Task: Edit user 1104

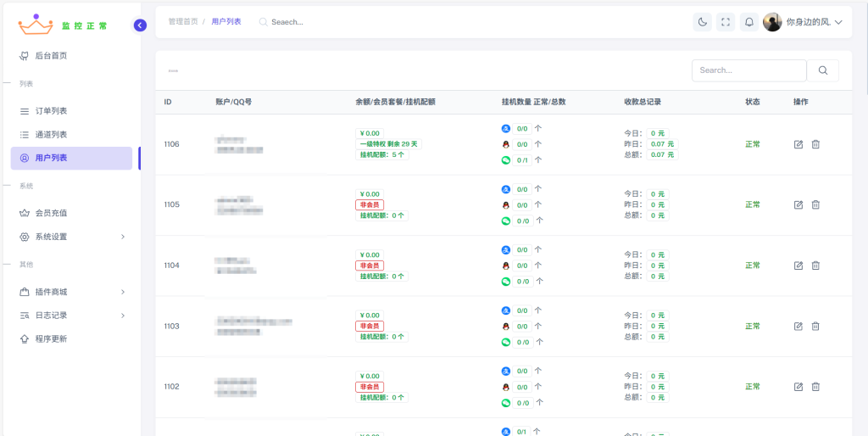Action: pyautogui.click(x=798, y=266)
